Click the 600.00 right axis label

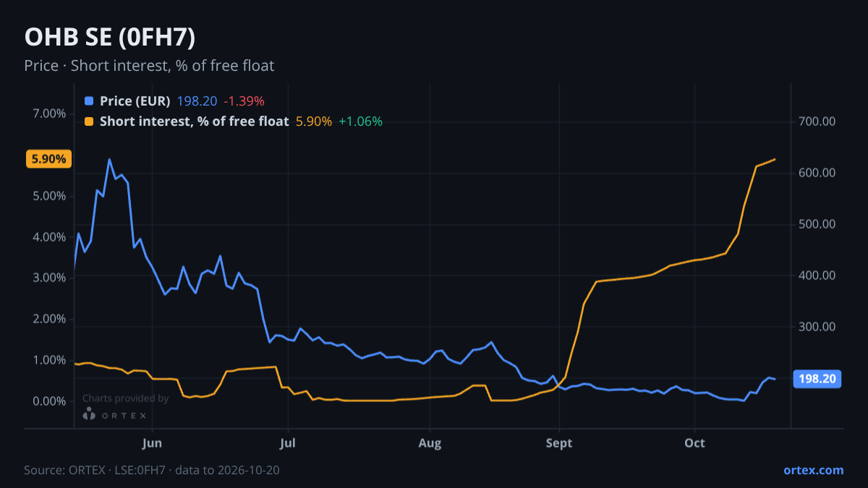(x=817, y=173)
